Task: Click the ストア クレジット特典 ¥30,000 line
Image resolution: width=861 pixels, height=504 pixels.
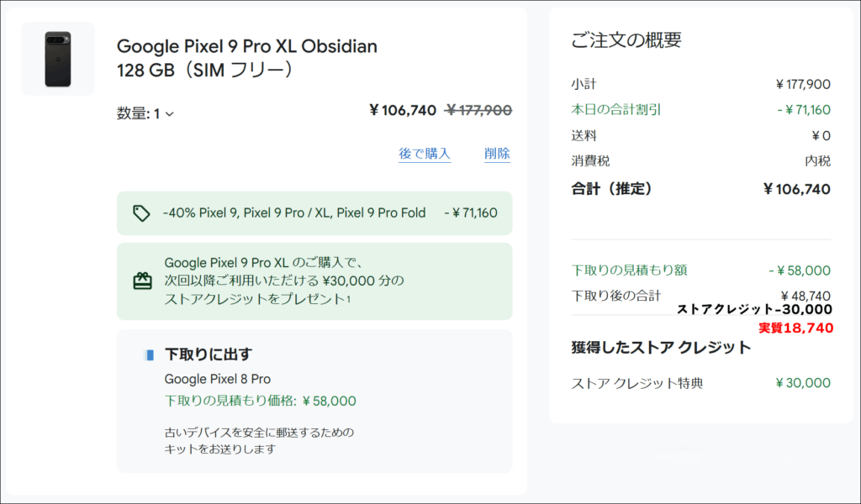Action: 700,383
